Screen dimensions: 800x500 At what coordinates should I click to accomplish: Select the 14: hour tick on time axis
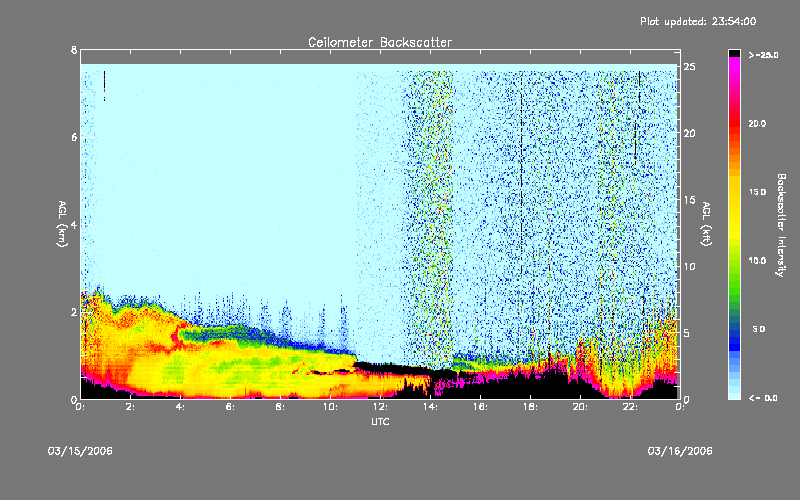(430, 408)
